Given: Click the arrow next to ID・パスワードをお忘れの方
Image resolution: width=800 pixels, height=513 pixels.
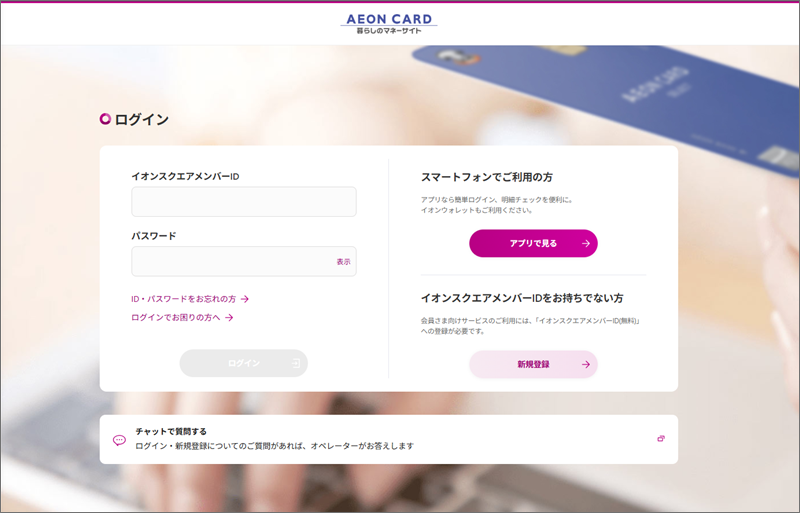Looking at the screenshot, I should click(x=245, y=299).
